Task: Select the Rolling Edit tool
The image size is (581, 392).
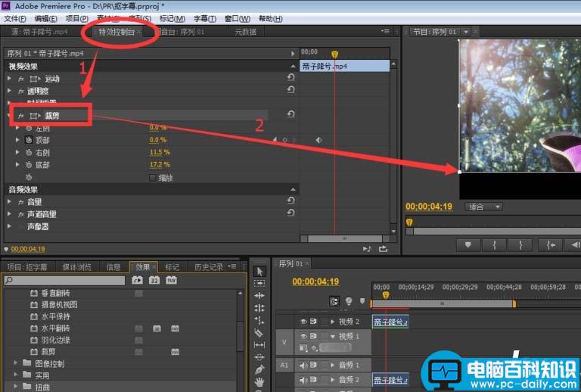Action: [259, 307]
